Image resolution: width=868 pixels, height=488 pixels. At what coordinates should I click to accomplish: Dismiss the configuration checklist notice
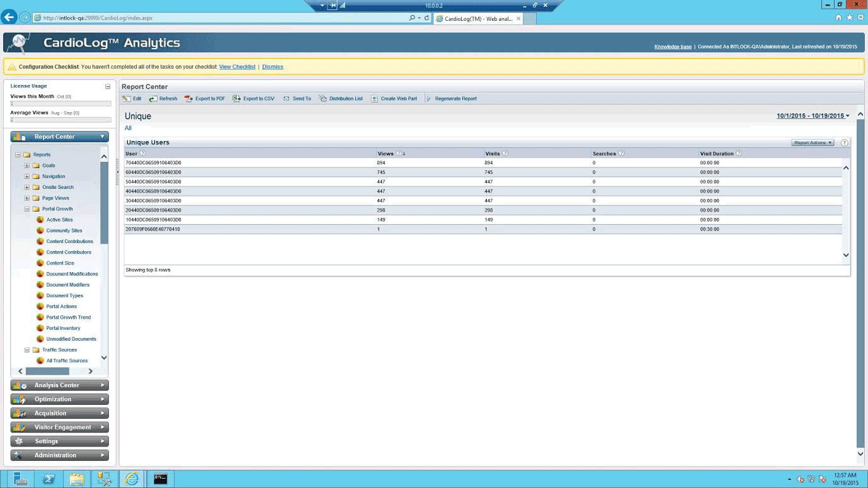(x=272, y=67)
